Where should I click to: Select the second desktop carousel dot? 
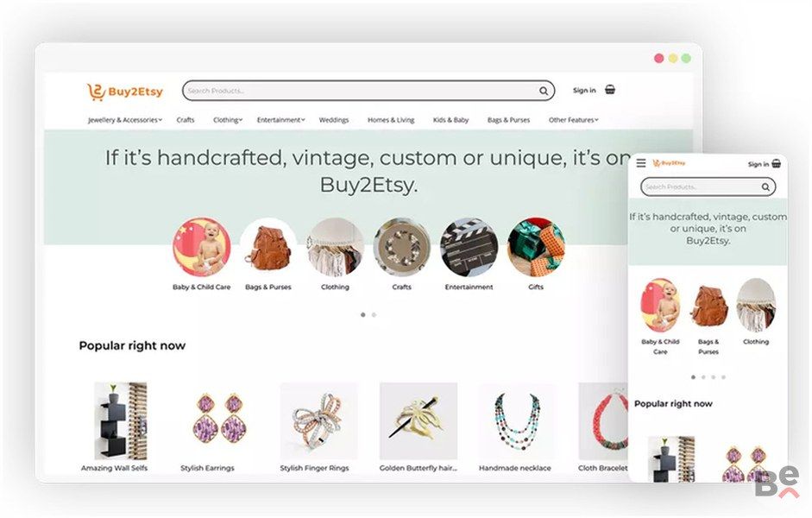pyautogui.click(x=374, y=314)
